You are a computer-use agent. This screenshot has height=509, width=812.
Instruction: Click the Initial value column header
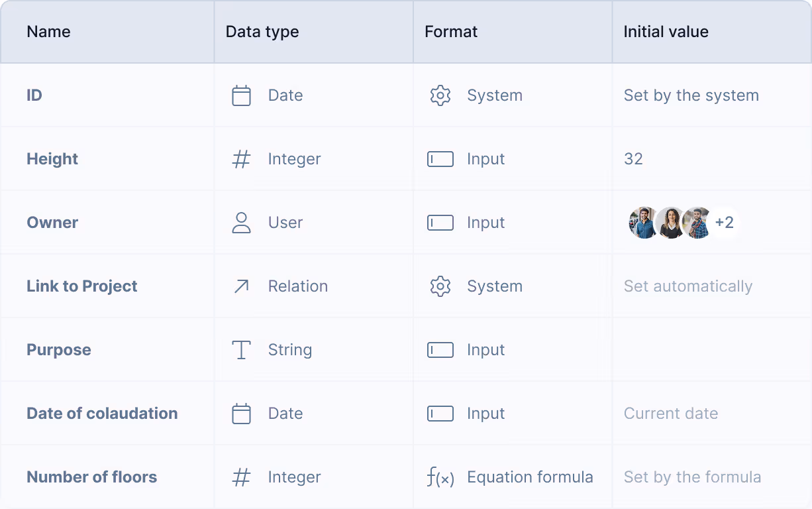666,32
